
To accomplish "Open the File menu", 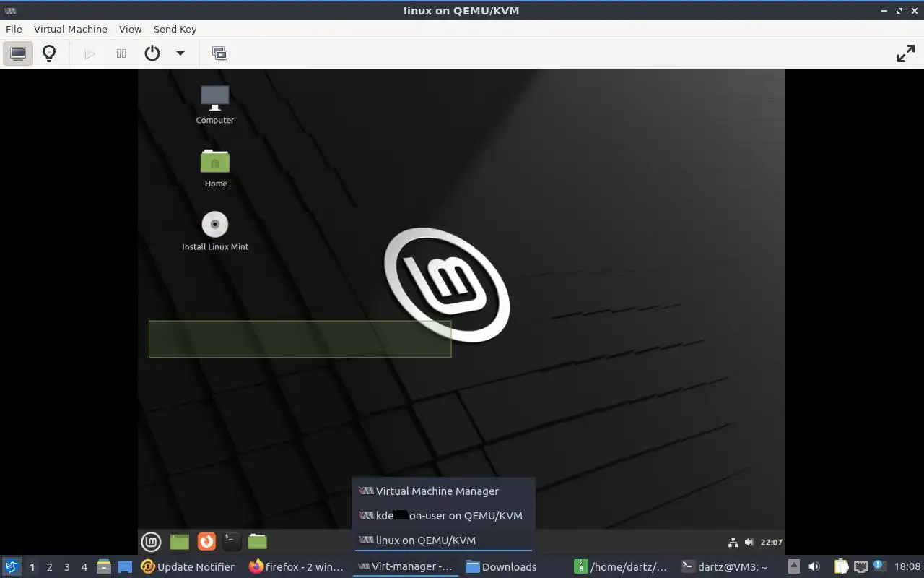I will [14, 29].
